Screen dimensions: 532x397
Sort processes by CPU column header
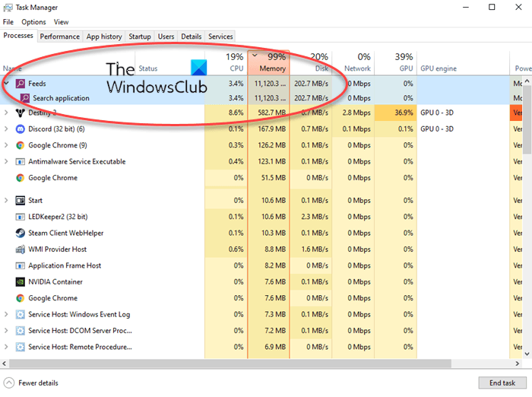pyautogui.click(x=226, y=62)
